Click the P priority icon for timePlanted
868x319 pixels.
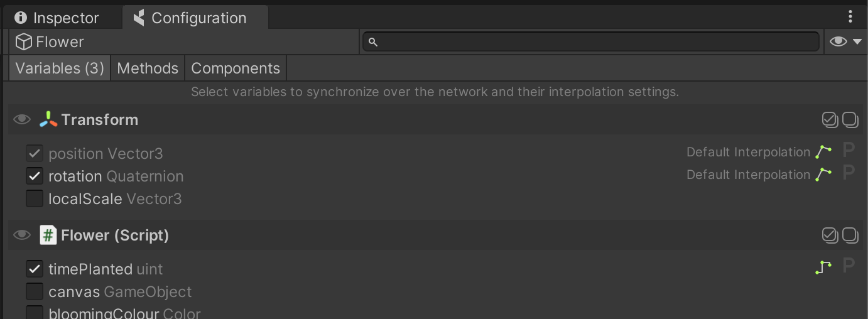click(849, 266)
